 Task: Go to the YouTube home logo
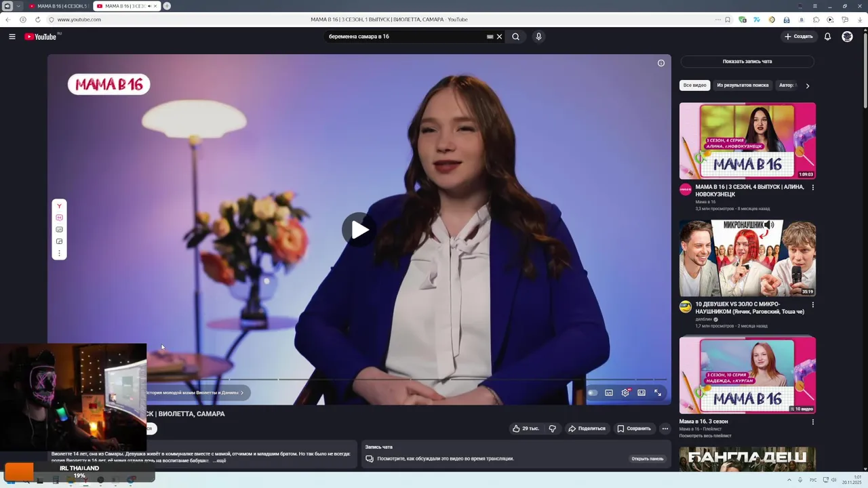tap(41, 37)
